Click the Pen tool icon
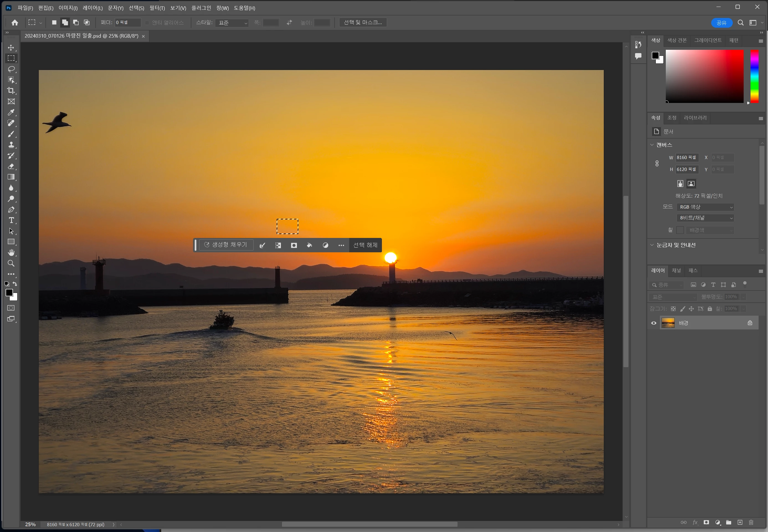Screen dimensions: 768x532 point(11,210)
